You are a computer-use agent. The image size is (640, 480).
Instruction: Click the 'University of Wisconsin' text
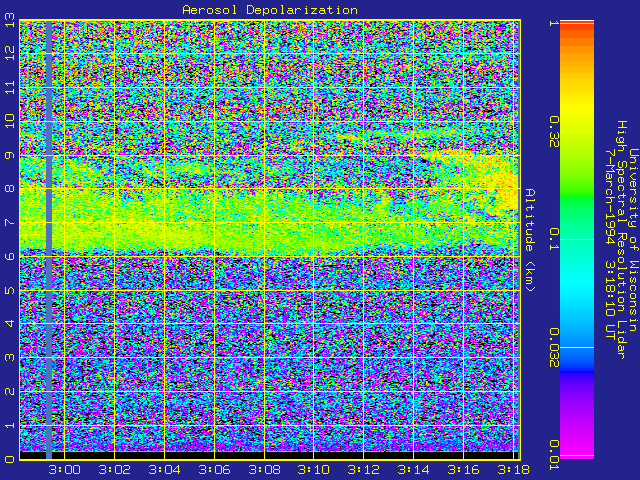click(x=632, y=240)
